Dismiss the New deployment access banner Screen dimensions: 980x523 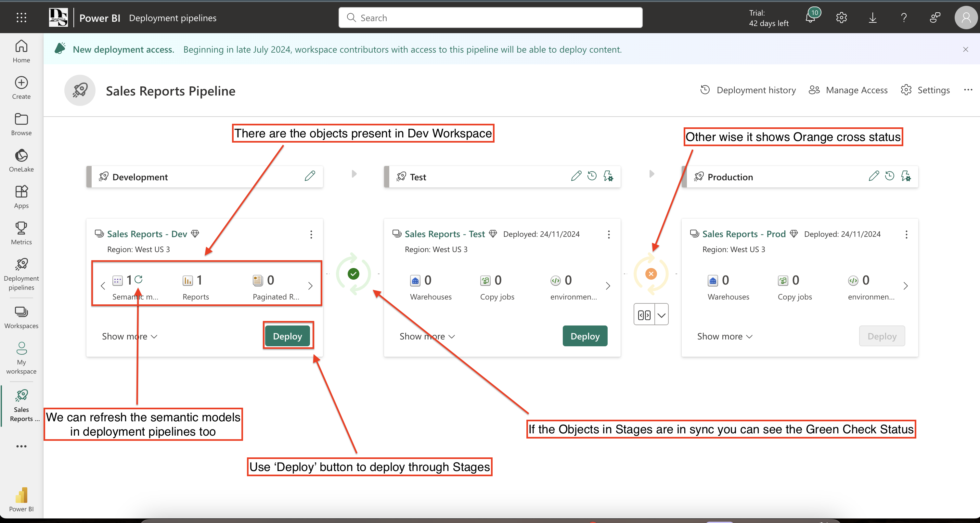[x=966, y=49]
